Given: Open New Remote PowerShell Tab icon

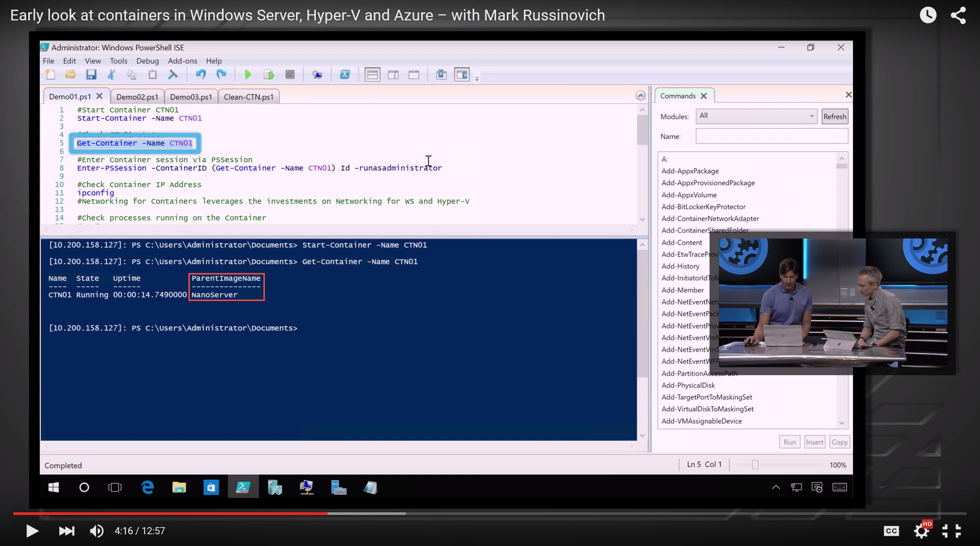Looking at the screenshot, I should pyautogui.click(x=317, y=75).
